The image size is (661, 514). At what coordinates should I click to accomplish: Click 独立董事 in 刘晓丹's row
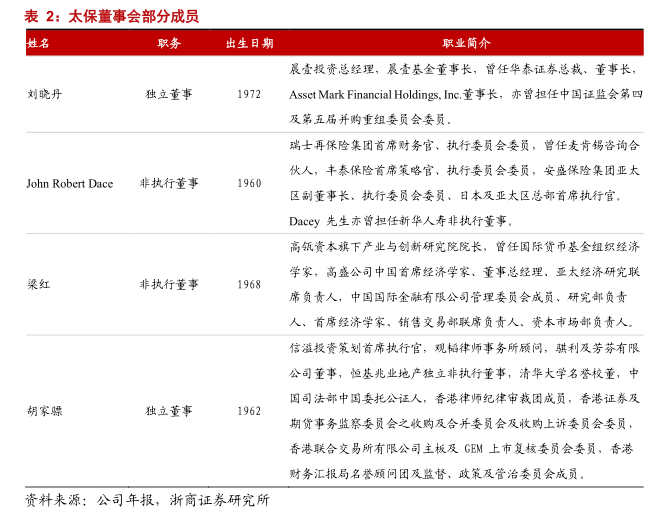(169, 94)
